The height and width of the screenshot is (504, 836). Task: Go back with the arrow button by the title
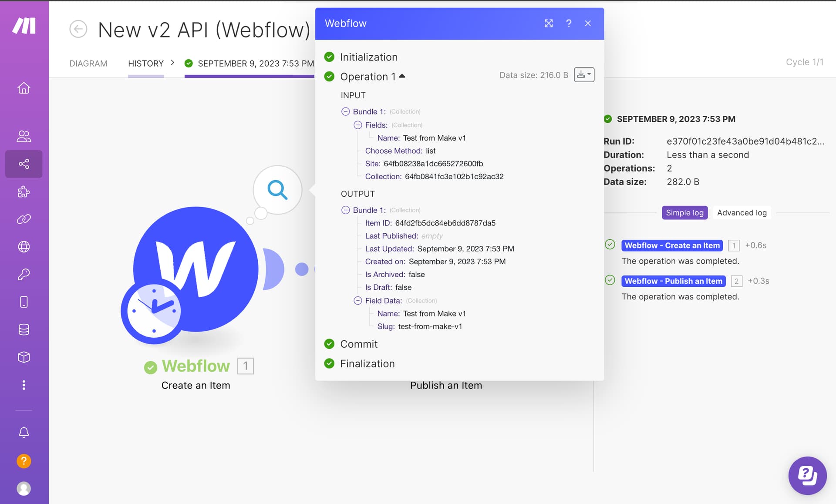click(x=78, y=29)
